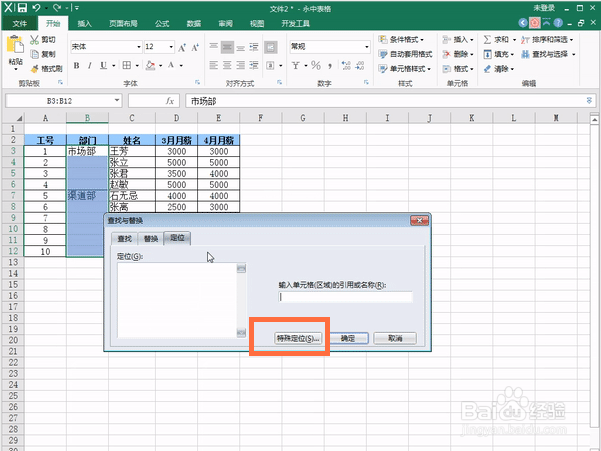Click the Cut (剪切) scissors icon

click(34, 40)
